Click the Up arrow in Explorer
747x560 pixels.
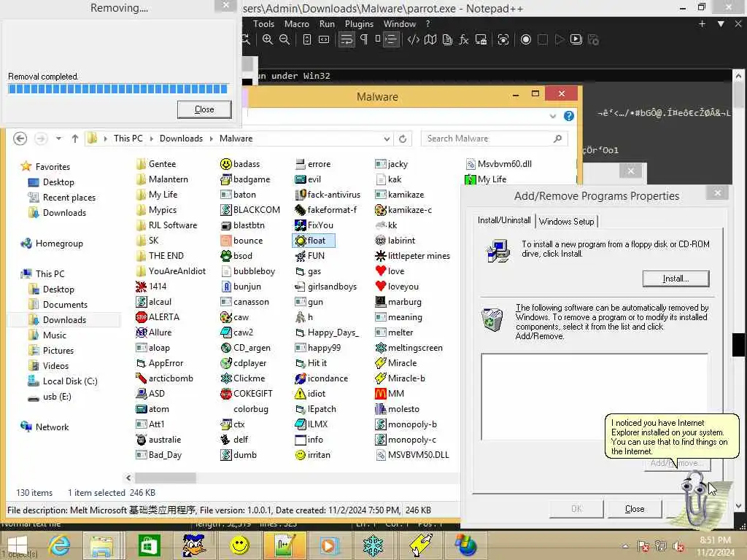click(75, 139)
